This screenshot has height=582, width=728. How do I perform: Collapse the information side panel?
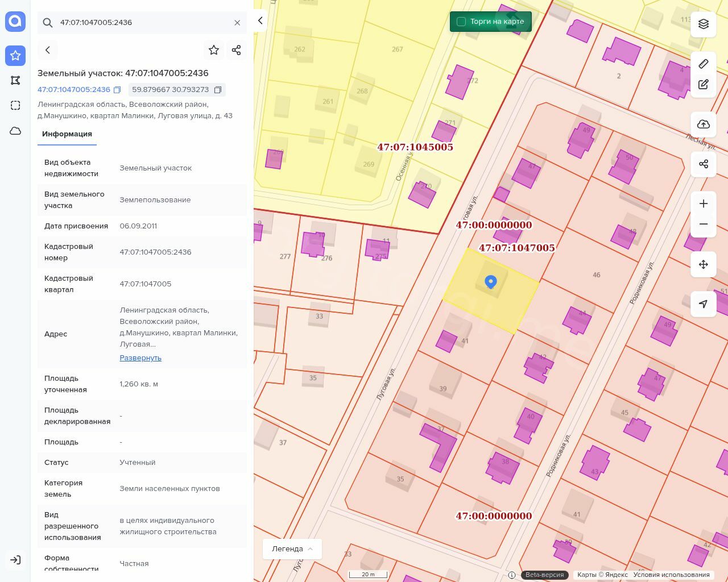pos(260,21)
